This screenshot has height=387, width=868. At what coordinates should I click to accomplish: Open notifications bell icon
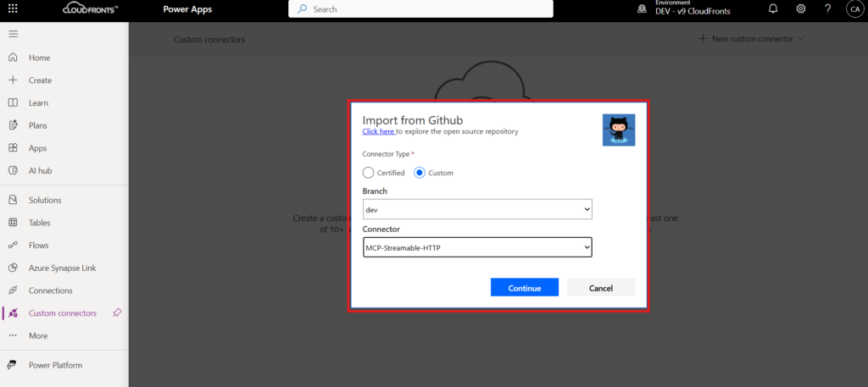pos(773,8)
